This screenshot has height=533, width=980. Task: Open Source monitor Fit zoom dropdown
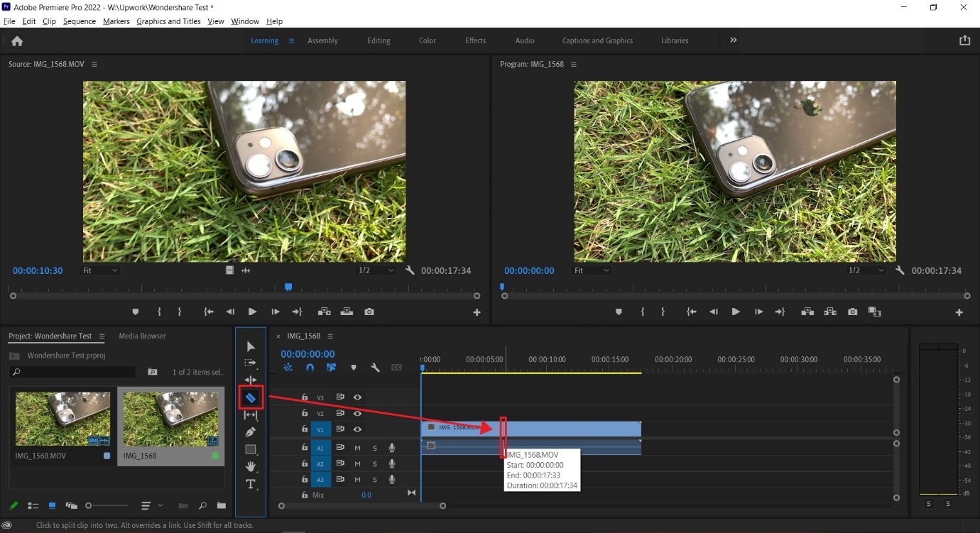(x=100, y=270)
